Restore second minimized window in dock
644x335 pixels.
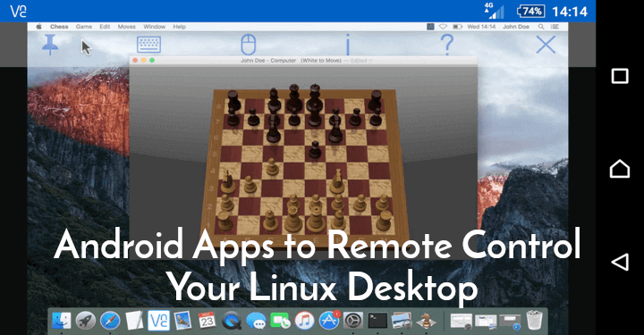tap(486, 322)
